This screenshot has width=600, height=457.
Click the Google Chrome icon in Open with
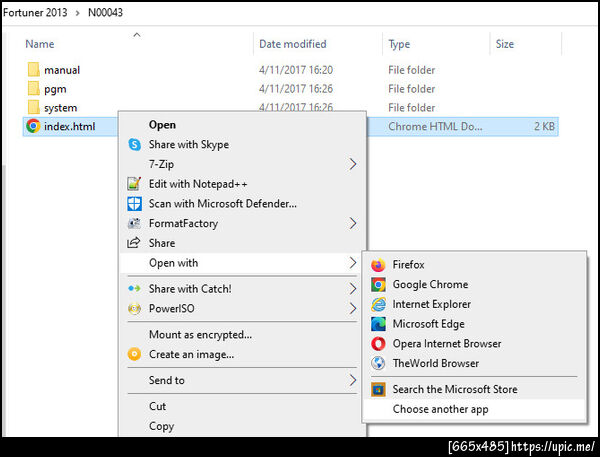tap(378, 285)
